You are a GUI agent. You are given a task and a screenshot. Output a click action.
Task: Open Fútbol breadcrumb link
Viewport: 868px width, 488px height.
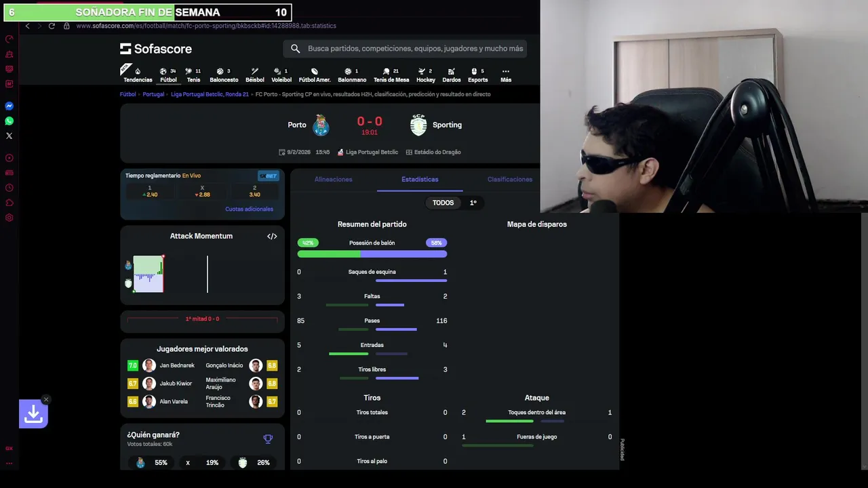(128, 94)
